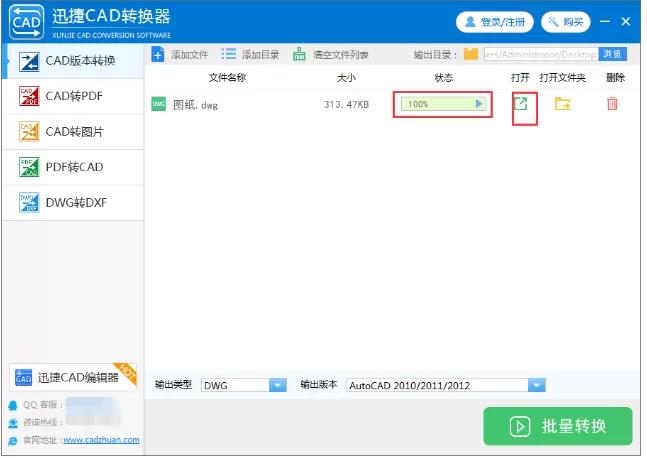This screenshot has height=458, width=647.
Task: Open the 登录/注册 login button
Action: coord(494,22)
